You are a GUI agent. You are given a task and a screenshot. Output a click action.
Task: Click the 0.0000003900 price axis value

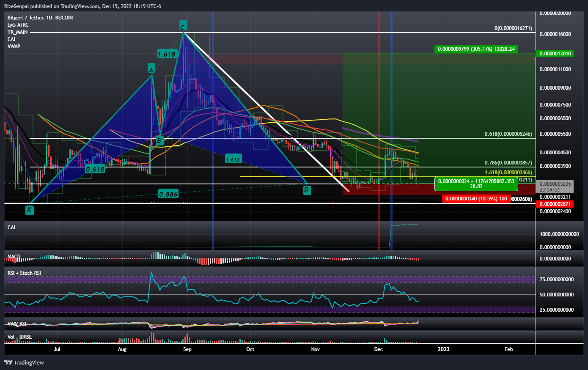[555, 166]
